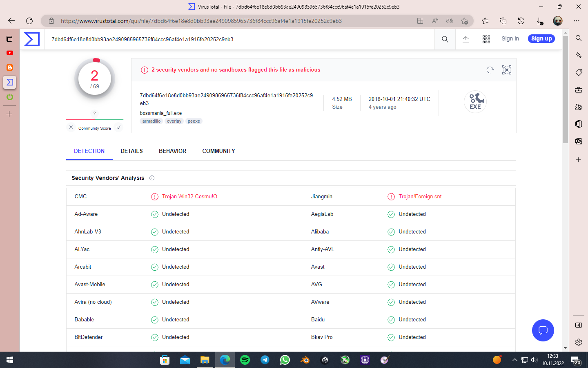588x368 pixels.
Task: Click the search magnifier in VirusTotal header
Action: click(445, 39)
